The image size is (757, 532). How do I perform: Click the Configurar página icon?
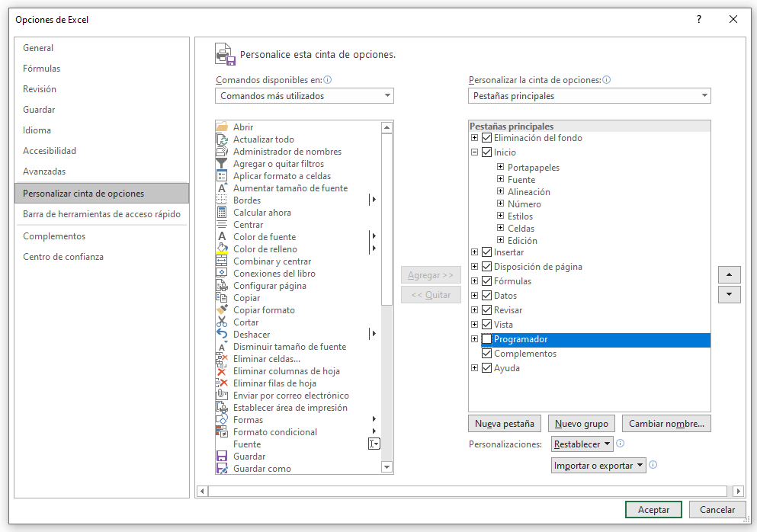click(222, 286)
